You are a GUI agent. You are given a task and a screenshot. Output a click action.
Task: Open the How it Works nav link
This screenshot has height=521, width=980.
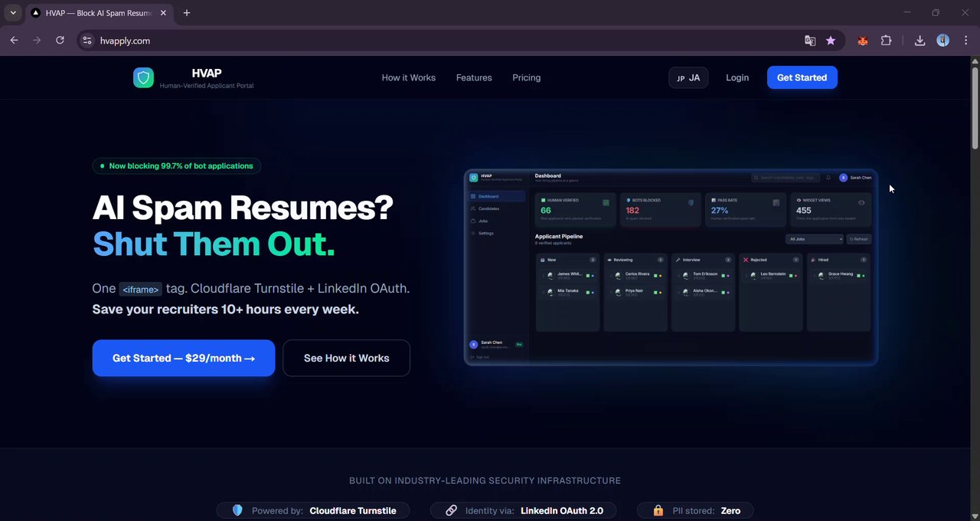click(409, 77)
